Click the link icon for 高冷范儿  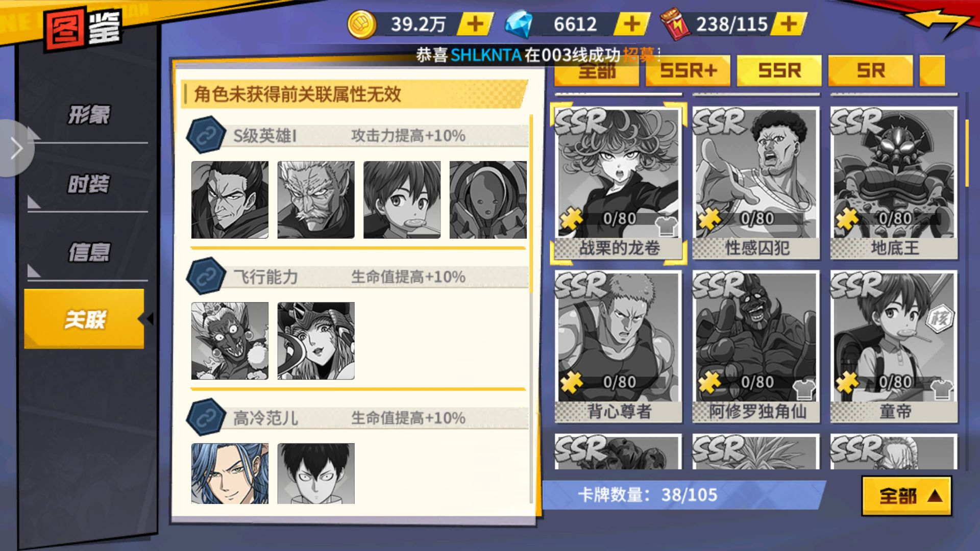206,417
